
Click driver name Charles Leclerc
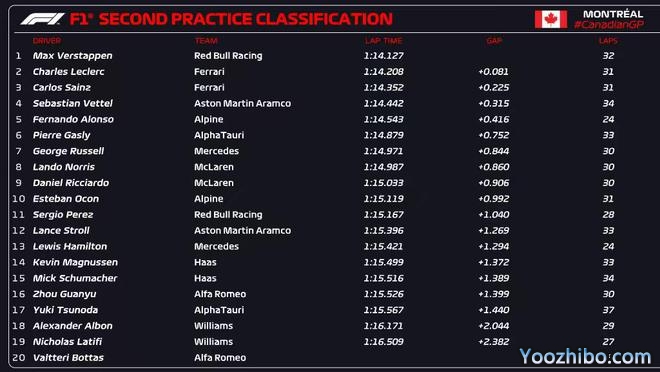68,72
